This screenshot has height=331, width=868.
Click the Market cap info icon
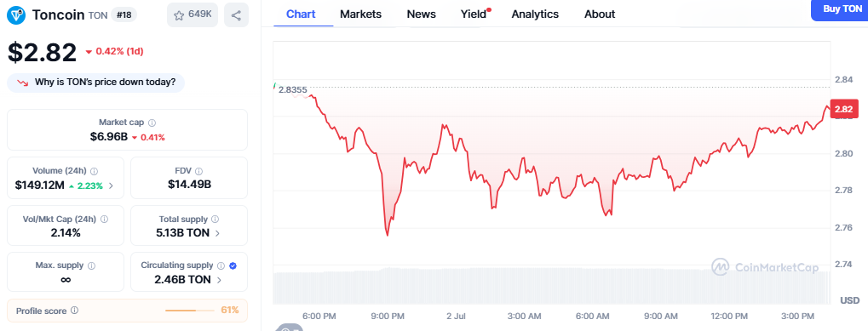point(152,123)
